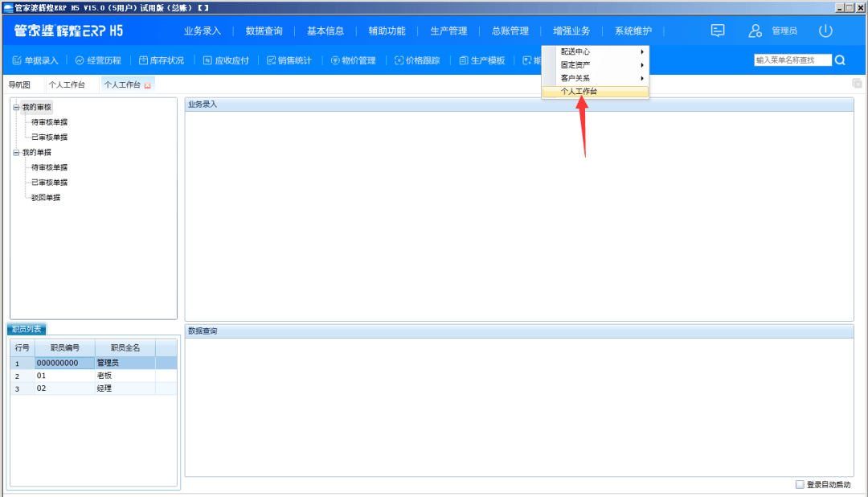Click the 管家婆辉煌ERP H5 logo
The image size is (868, 497).
[68, 31]
